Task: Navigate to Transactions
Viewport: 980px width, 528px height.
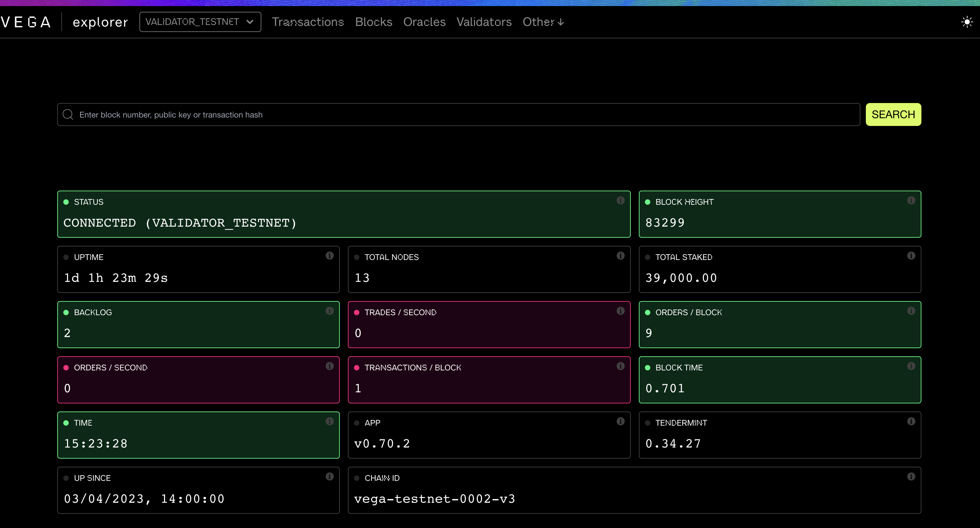Action: 308,22
